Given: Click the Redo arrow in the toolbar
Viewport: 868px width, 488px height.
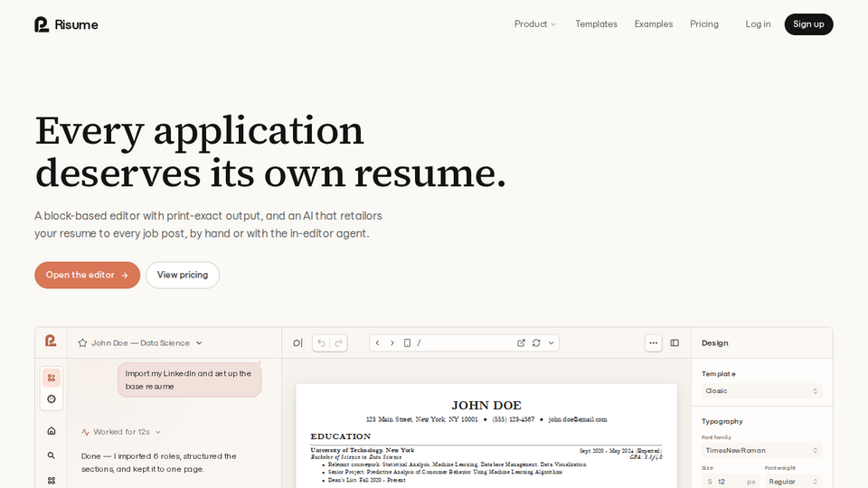Looking at the screenshot, I should tap(339, 343).
